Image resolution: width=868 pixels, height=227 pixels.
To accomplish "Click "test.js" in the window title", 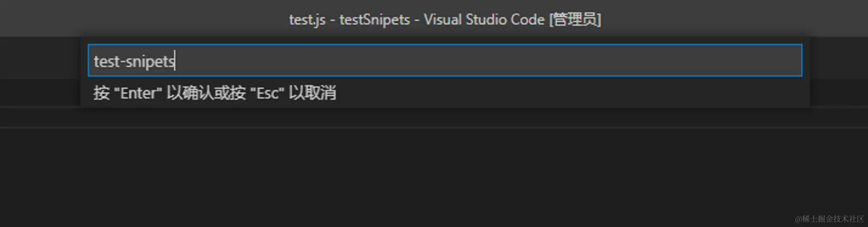I will (307, 19).
